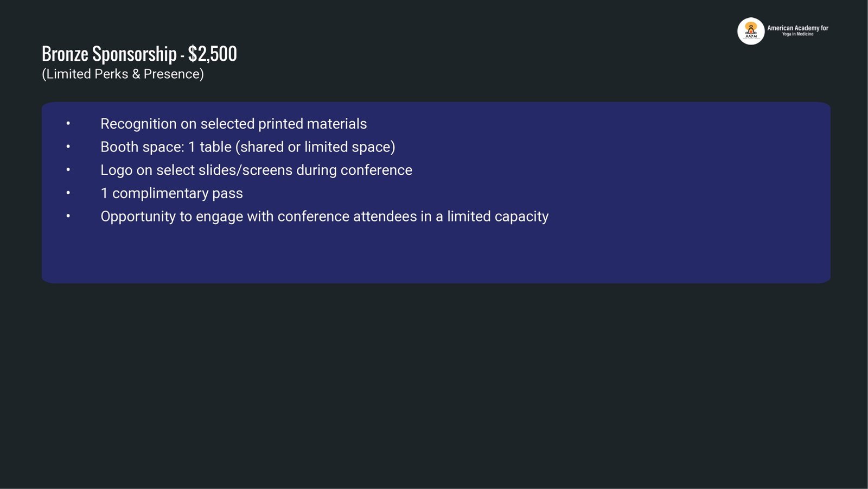Click the bullet dot before 'Opportunity to engage'
Image resolution: width=868 pixels, height=489 pixels.
coord(68,216)
